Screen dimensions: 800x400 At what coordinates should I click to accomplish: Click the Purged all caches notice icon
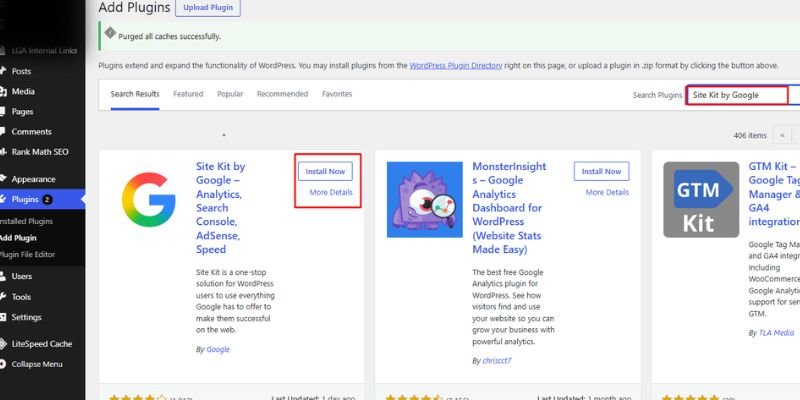(x=110, y=33)
